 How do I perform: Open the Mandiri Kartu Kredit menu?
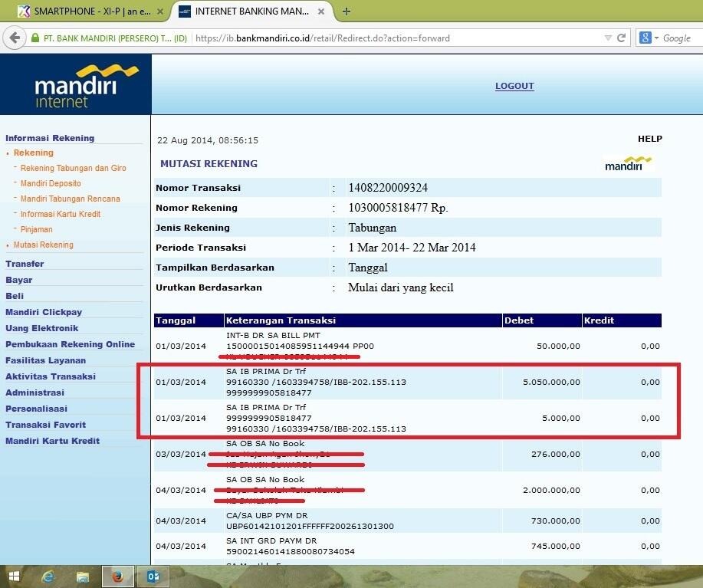pos(52,441)
